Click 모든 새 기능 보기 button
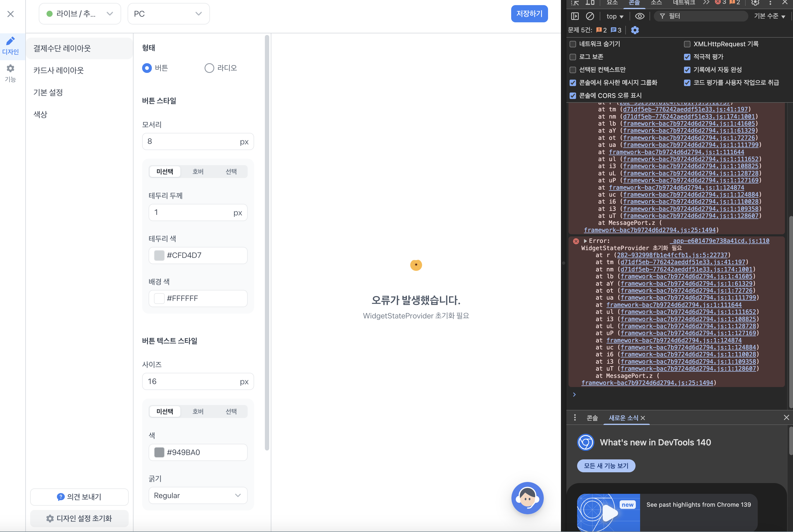 (606, 466)
